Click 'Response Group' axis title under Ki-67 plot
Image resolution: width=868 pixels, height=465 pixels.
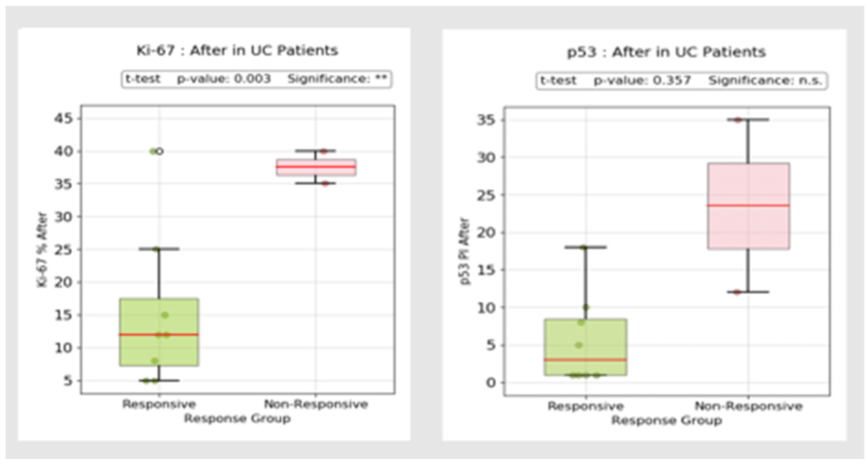[237, 418]
